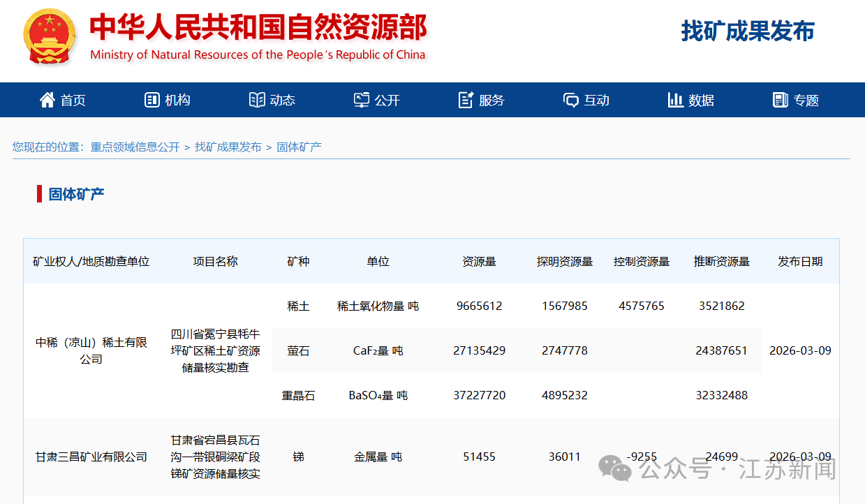Select 固体矿产 breadcrumb link
The width and height of the screenshot is (865, 504).
tap(299, 147)
